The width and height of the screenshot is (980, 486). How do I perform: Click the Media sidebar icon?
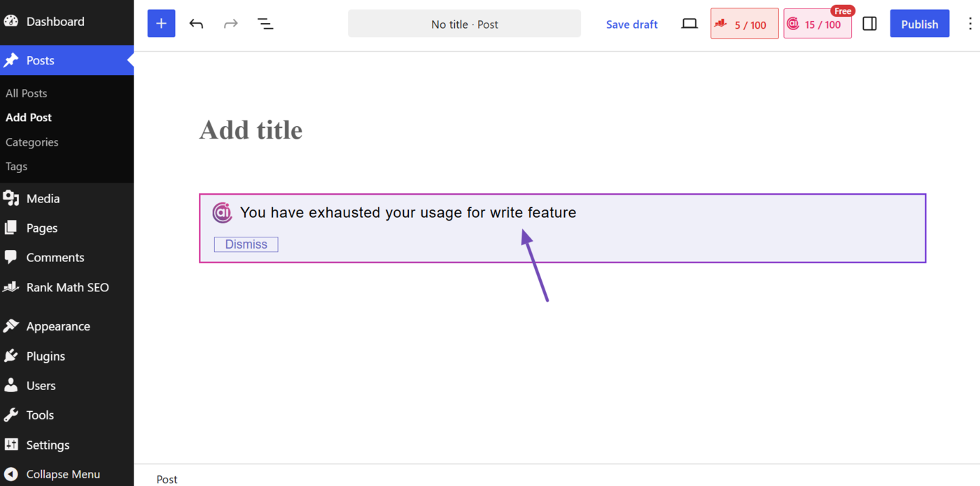(11, 199)
